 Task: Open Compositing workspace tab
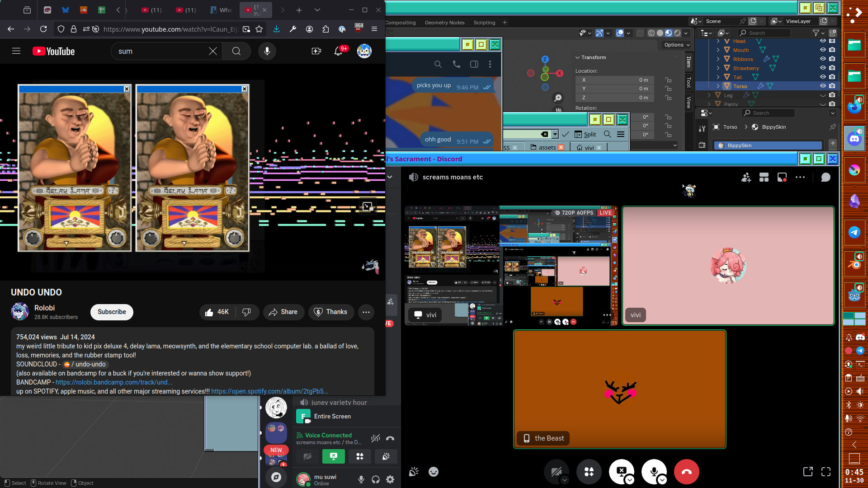401,23
